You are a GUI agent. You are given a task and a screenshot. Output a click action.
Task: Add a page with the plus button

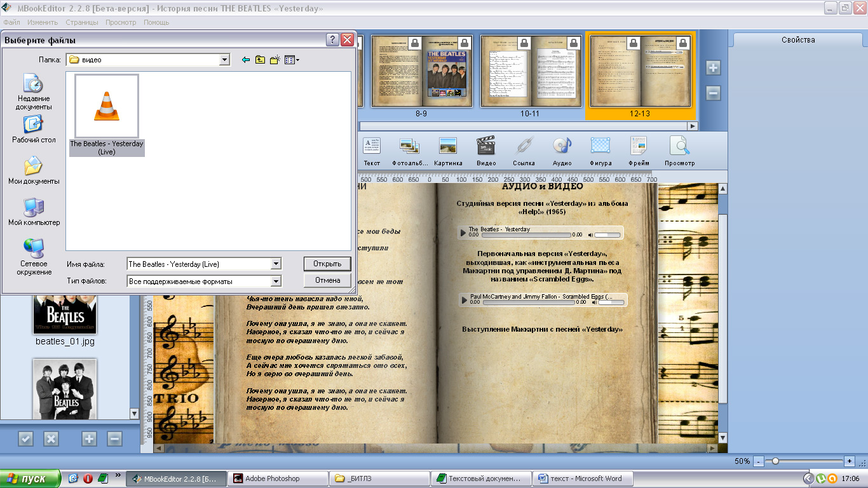tap(713, 67)
